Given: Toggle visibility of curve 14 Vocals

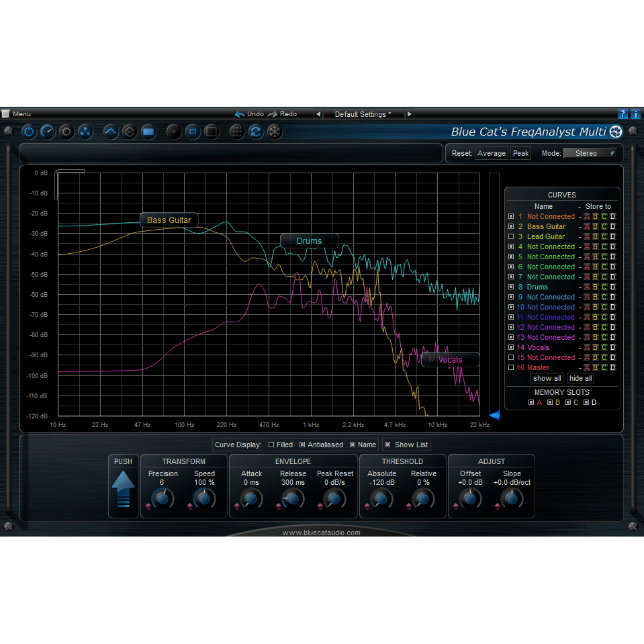Looking at the screenshot, I should tap(511, 347).
